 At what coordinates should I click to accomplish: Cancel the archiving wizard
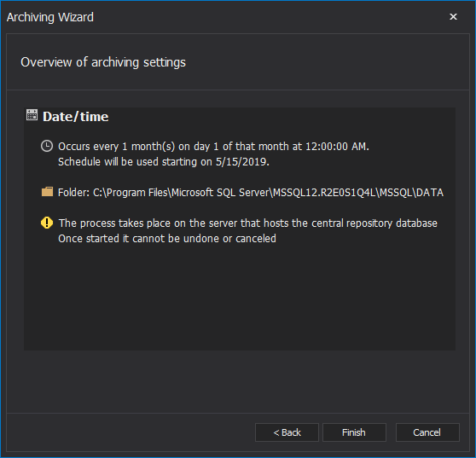(427, 432)
